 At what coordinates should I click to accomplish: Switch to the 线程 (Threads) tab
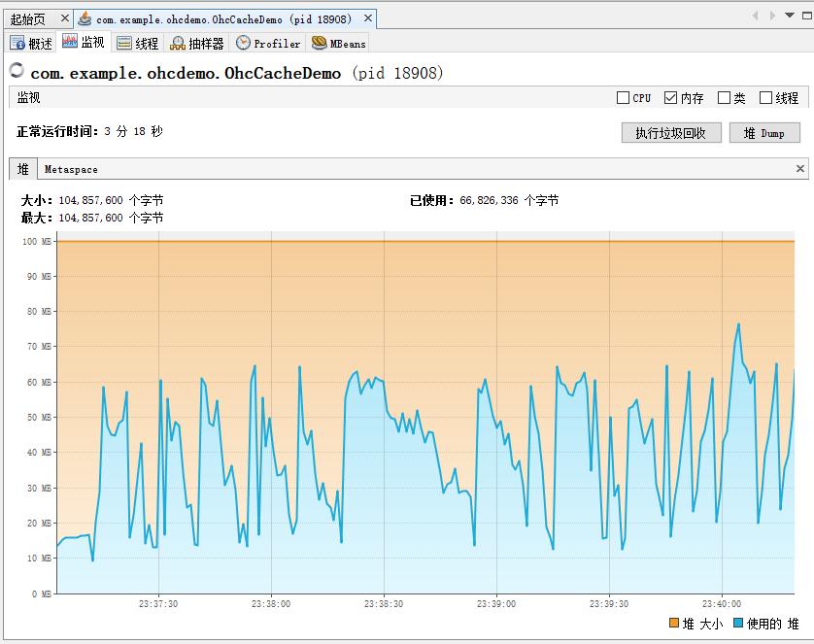point(137,43)
